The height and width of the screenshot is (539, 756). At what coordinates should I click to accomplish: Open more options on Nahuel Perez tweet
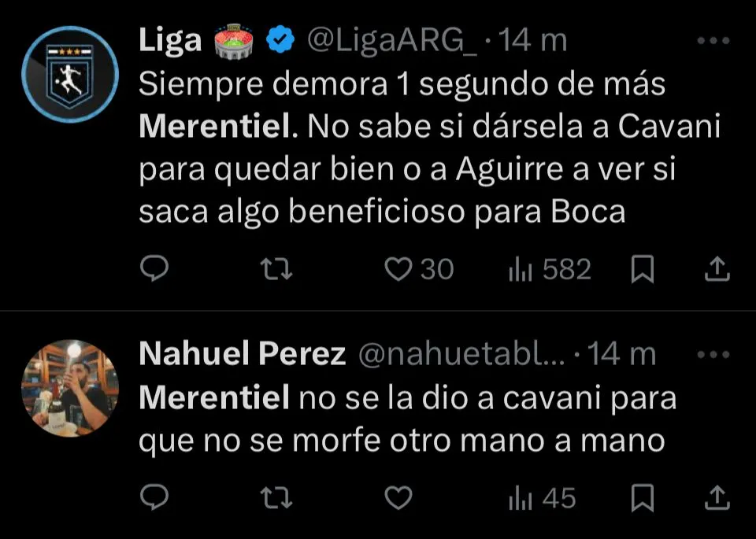[x=714, y=355]
